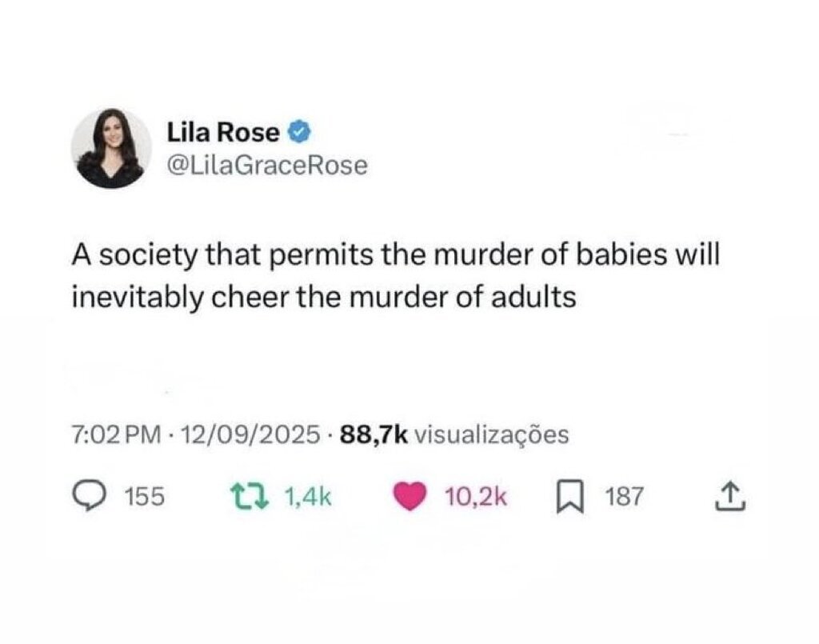Click the tweet text first line
This screenshot has height=644, width=819.
point(396,256)
